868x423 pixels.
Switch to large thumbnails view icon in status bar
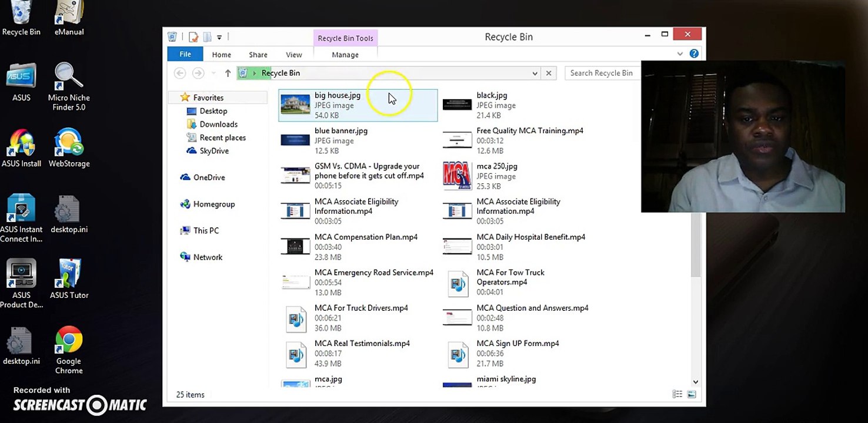coord(692,394)
